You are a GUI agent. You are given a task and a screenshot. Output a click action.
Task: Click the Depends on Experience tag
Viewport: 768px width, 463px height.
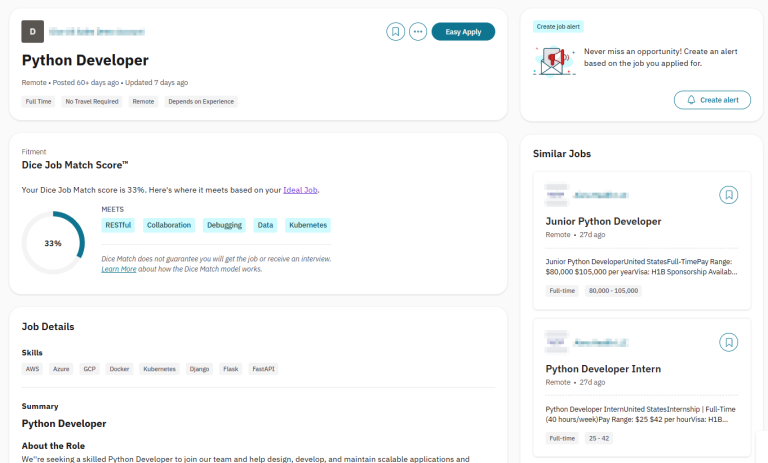tap(201, 101)
